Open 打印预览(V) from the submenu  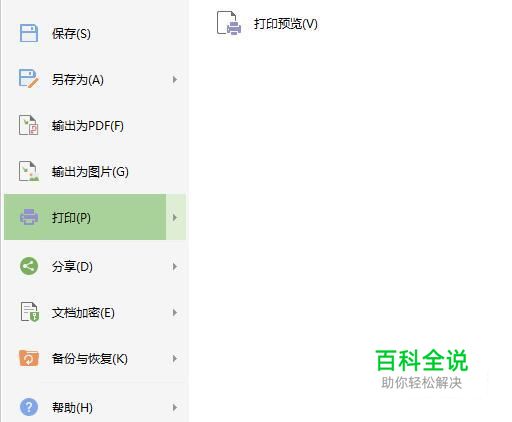click(x=286, y=24)
